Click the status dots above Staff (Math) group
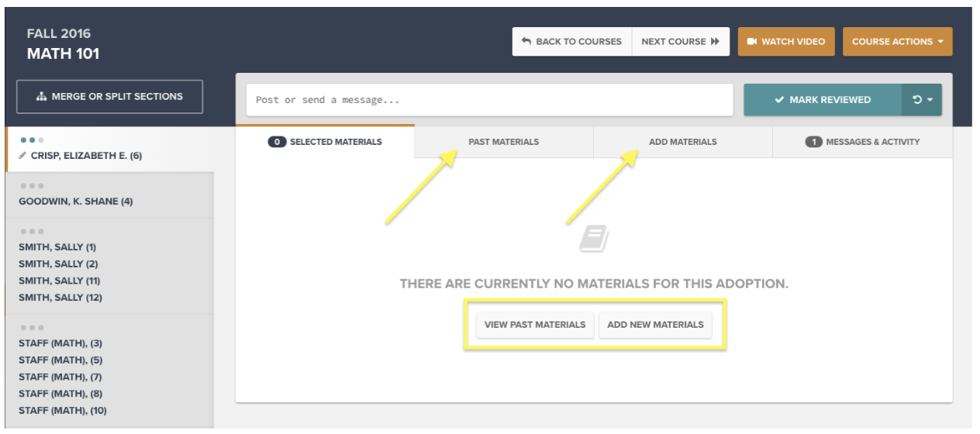 32,328
